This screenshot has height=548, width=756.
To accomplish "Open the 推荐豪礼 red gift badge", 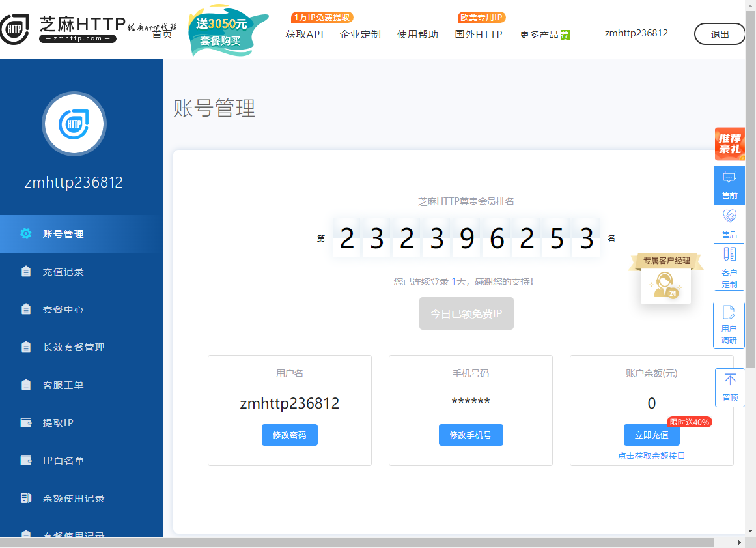I will (x=729, y=144).
